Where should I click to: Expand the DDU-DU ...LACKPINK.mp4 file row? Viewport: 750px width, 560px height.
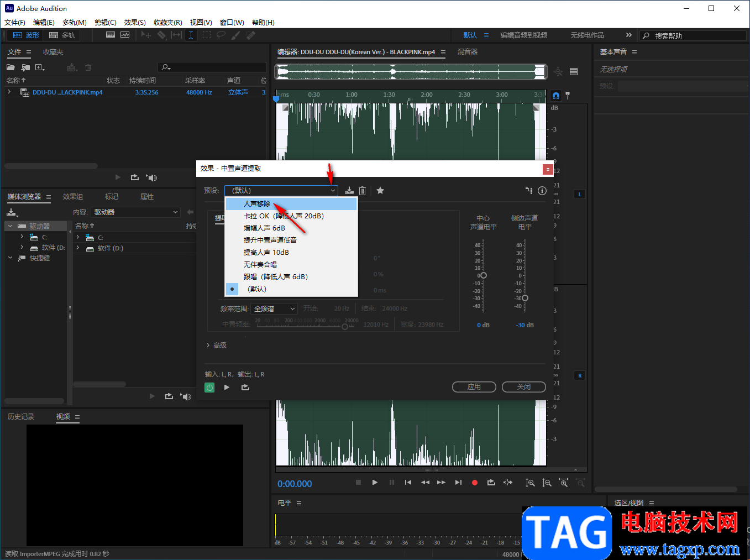coord(9,92)
